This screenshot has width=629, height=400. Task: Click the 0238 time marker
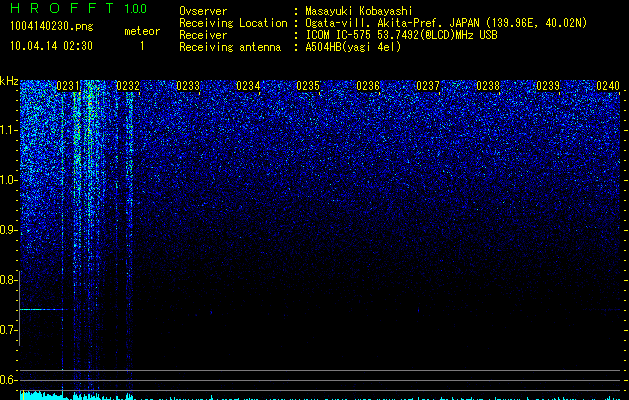click(488, 86)
